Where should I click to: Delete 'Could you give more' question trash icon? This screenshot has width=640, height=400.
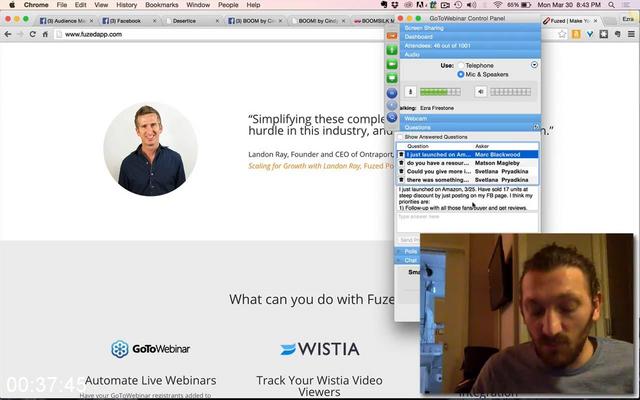coord(401,171)
